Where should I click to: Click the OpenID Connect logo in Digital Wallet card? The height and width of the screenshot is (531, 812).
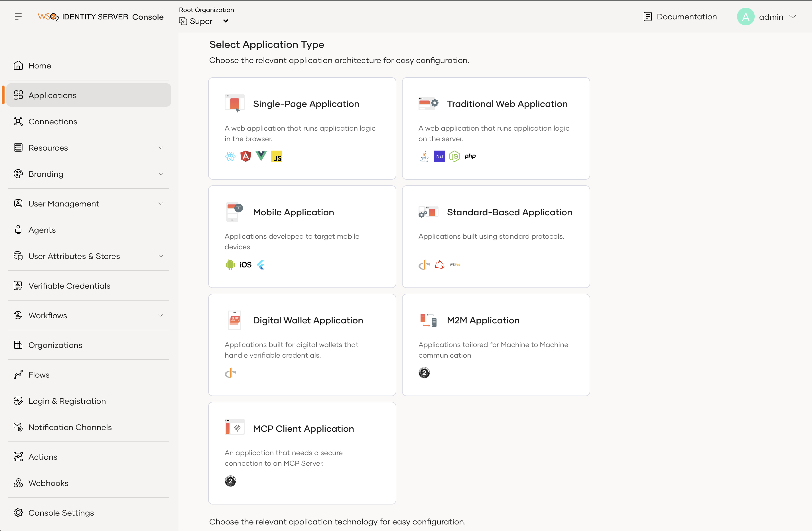[x=230, y=373]
